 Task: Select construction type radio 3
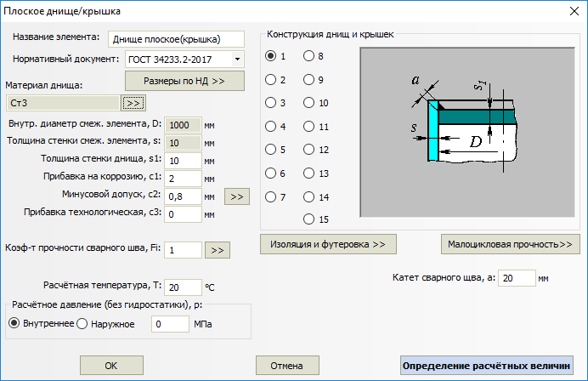point(270,103)
